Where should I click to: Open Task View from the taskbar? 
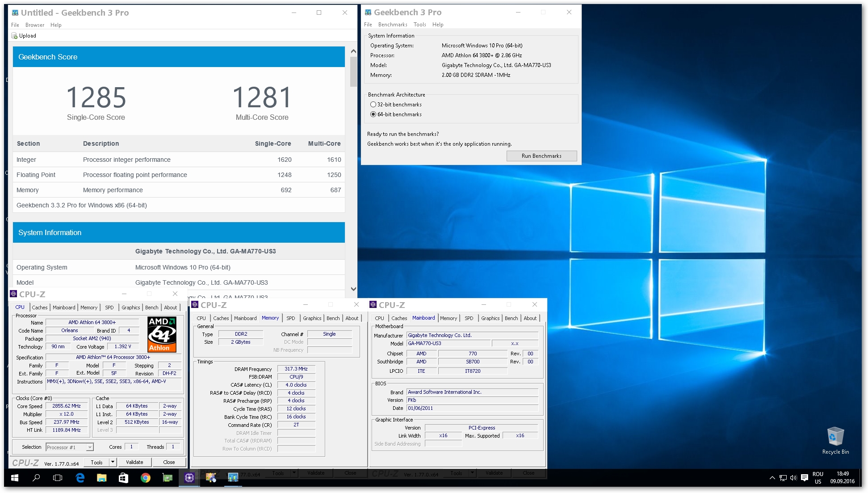pyautogui.click(x=58, y=478)
